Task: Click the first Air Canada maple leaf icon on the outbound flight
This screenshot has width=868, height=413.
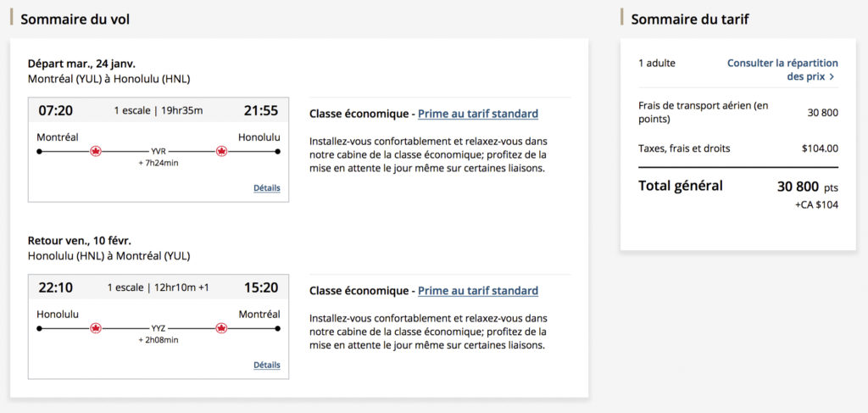Action: 95,152
